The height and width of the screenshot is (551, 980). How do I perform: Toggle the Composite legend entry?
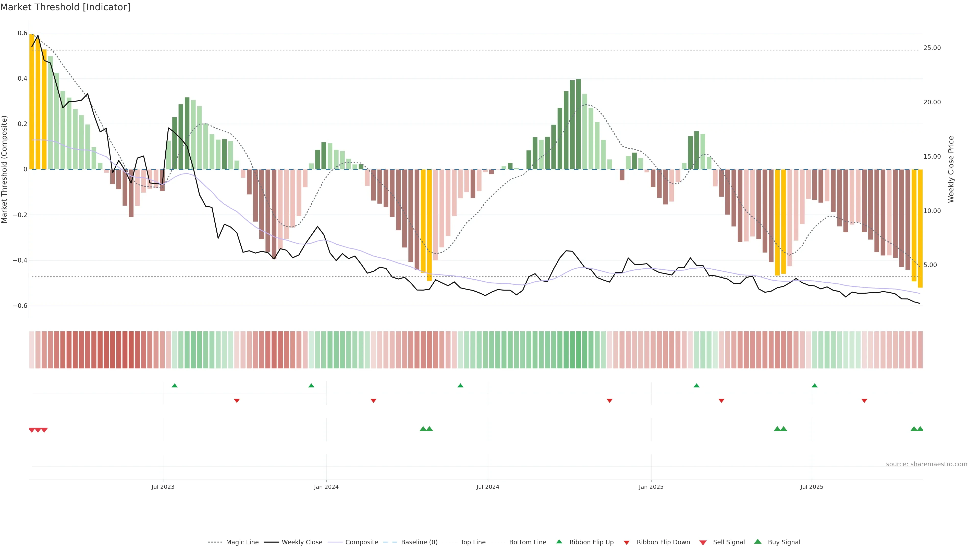coord(361,542)
